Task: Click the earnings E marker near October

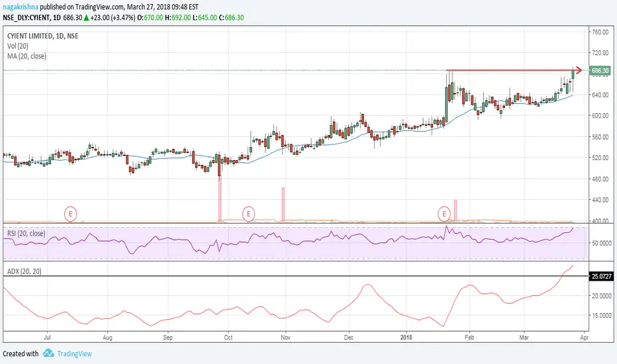Action: (x=248, y=214)
